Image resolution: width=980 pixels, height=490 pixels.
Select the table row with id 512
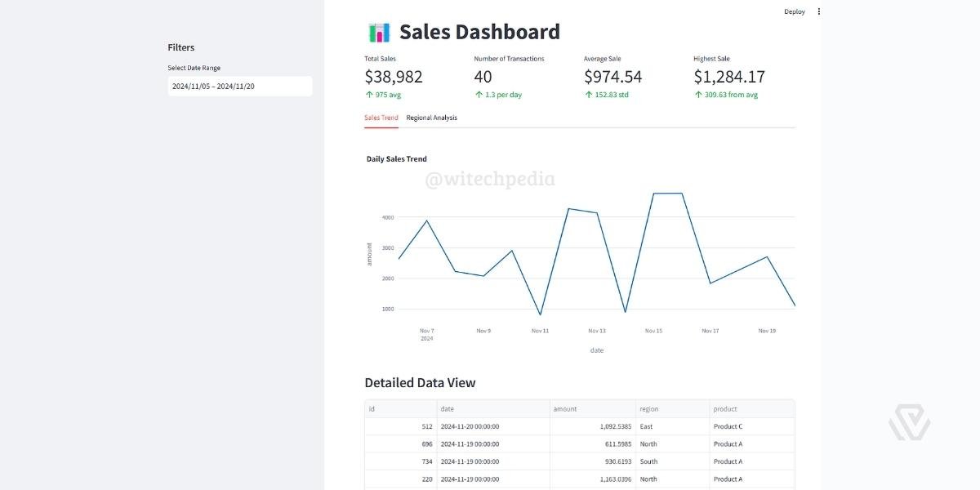pos(425,425)
